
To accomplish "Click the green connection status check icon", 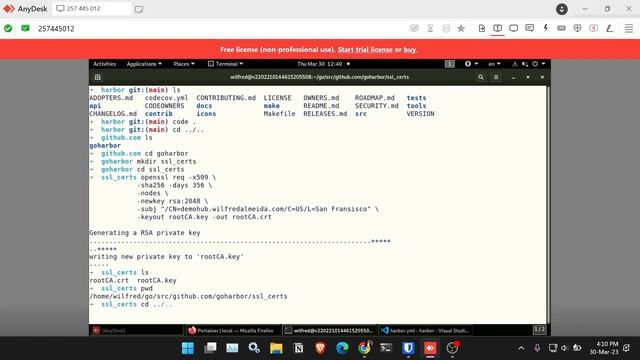I will coord(8,28).
